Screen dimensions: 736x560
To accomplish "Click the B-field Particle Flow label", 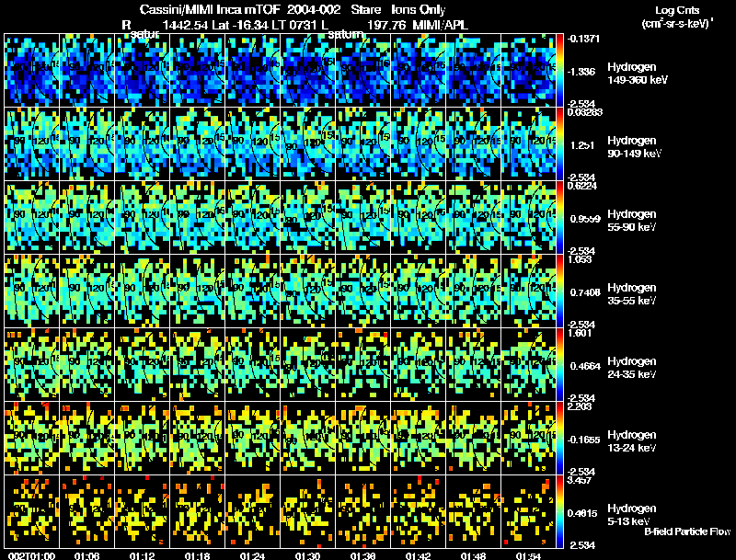I will tap(687, 531).
